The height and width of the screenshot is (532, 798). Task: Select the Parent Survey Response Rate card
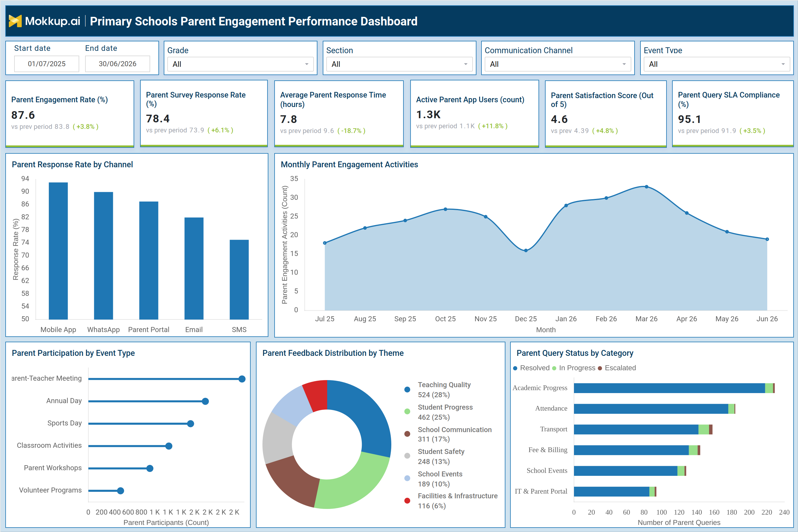(x=204, y=114)
